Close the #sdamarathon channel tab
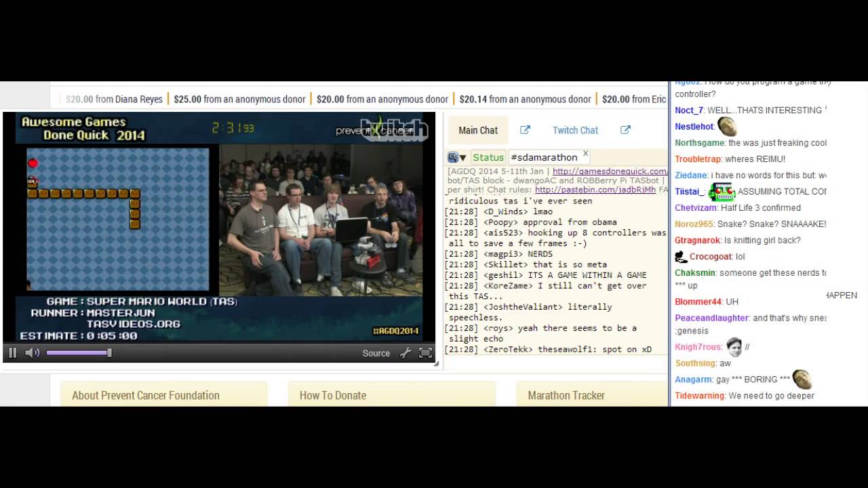The width and height of the screenshot is (868, 488). pos(585,154)
